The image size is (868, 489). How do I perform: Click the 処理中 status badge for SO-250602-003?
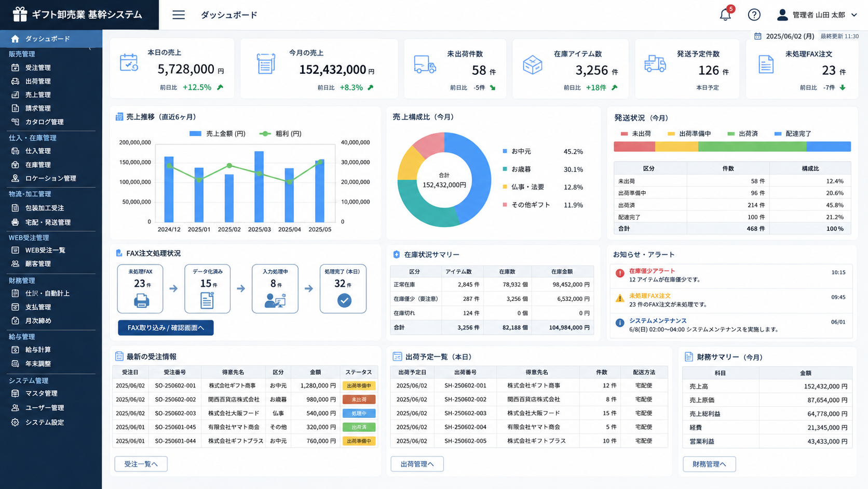coord(359,414)
